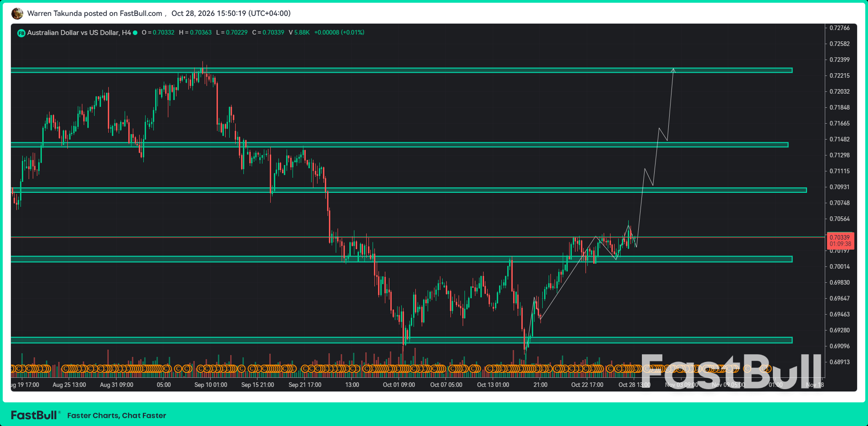Click the time axis label Oct 13 01:00
The image size is (868, 426).
tap(493, 385)
